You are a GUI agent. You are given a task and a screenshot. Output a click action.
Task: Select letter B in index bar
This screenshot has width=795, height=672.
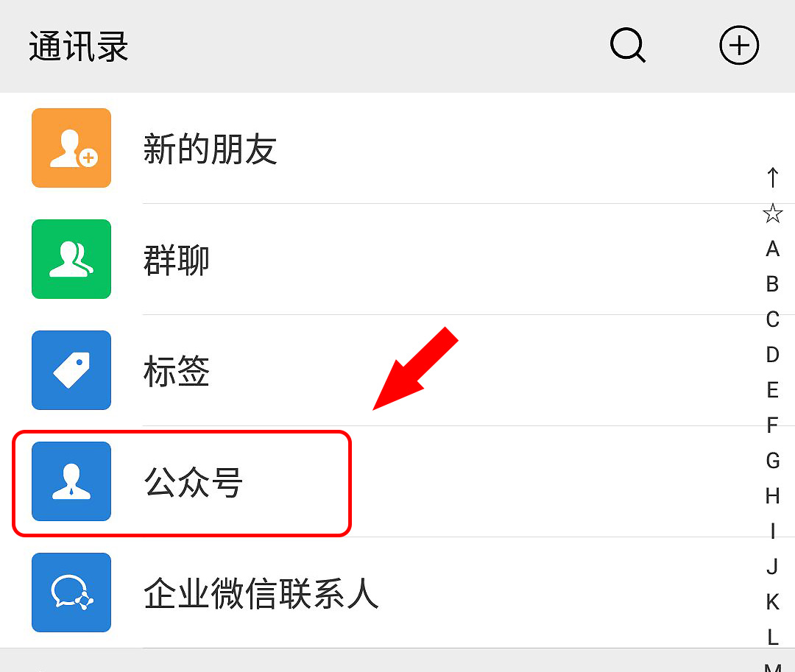tap(772, 284)
